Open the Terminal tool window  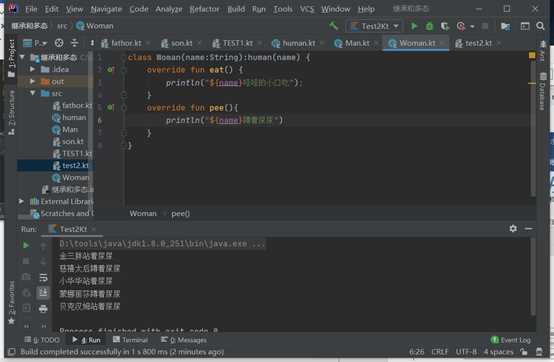coord(130,340)
